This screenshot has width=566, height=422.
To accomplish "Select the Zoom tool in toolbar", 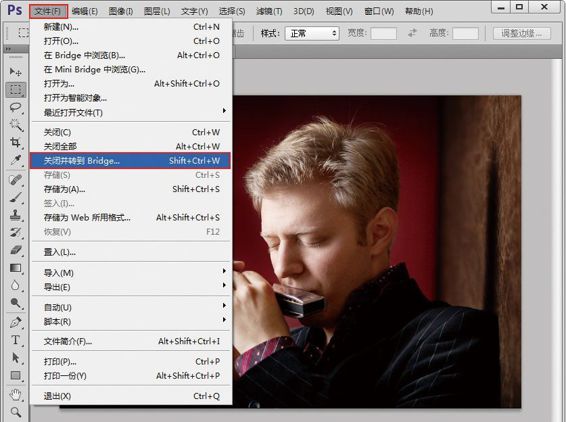I will point(15,412).
